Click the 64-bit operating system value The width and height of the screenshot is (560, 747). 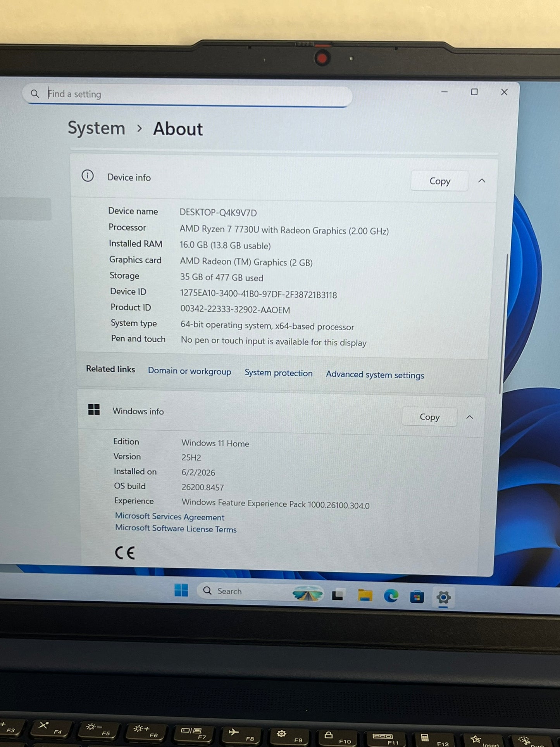coord(267,326)
